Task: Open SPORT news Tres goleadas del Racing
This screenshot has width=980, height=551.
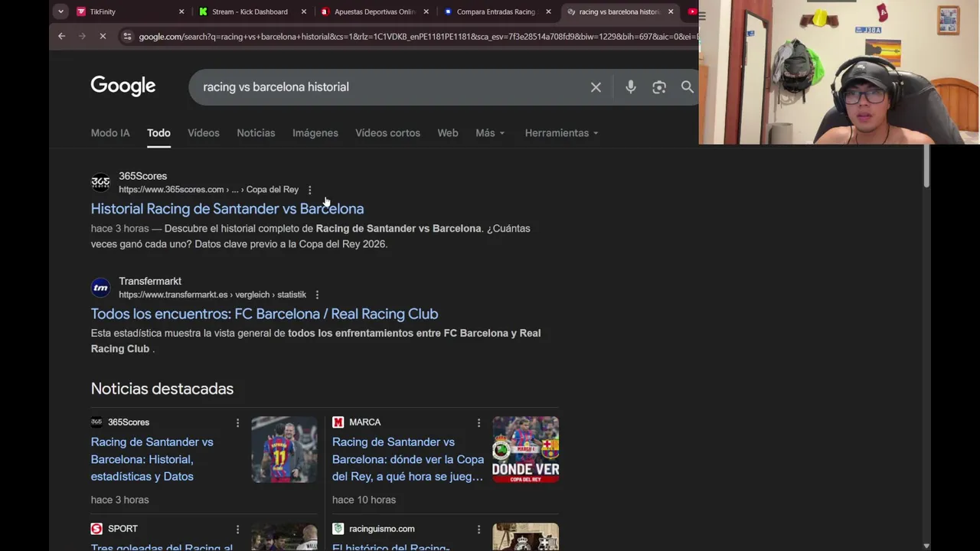Action: coord(162,546)
